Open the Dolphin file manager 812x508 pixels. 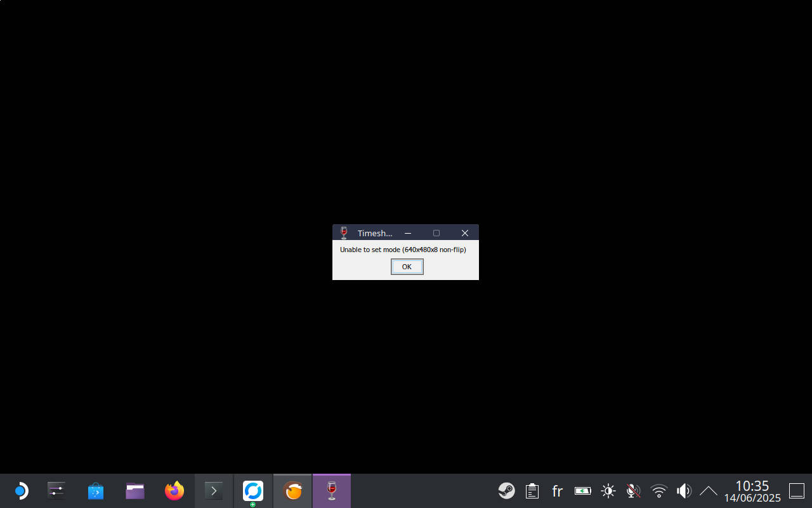coord(135,491)
